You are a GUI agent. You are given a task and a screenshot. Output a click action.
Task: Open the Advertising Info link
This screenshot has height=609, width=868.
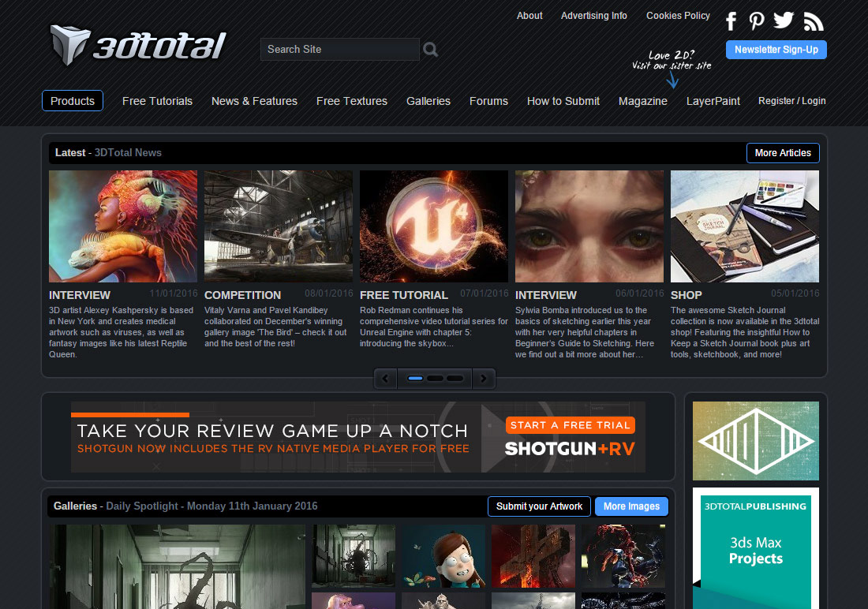tap(594, 16)
